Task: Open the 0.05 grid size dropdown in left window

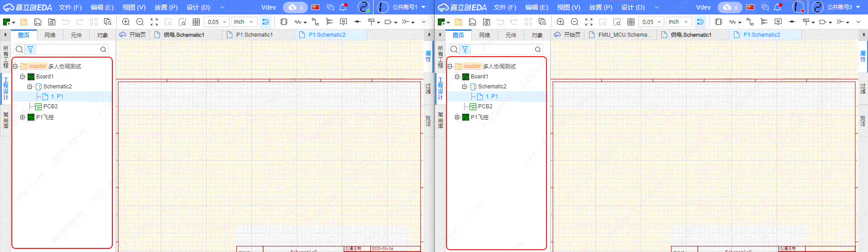Action: point(216,22)
